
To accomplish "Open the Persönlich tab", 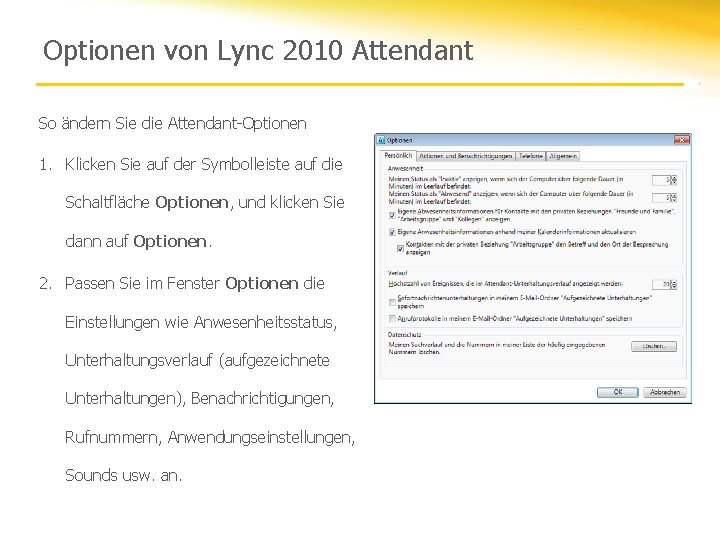I will pos(398,156).
